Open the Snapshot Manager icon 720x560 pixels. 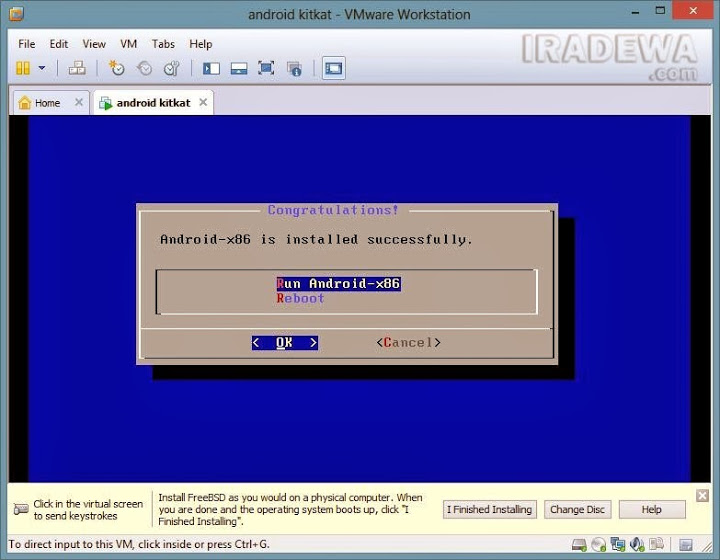click(x=172, y=68)
